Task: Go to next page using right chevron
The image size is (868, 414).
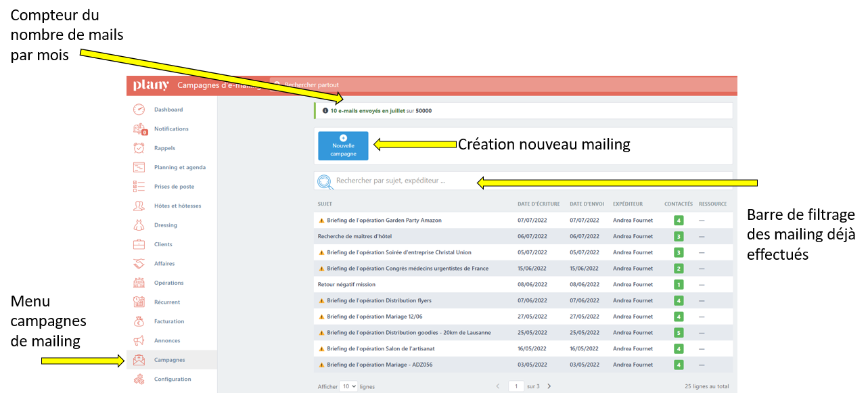Action: coord(549,386)
